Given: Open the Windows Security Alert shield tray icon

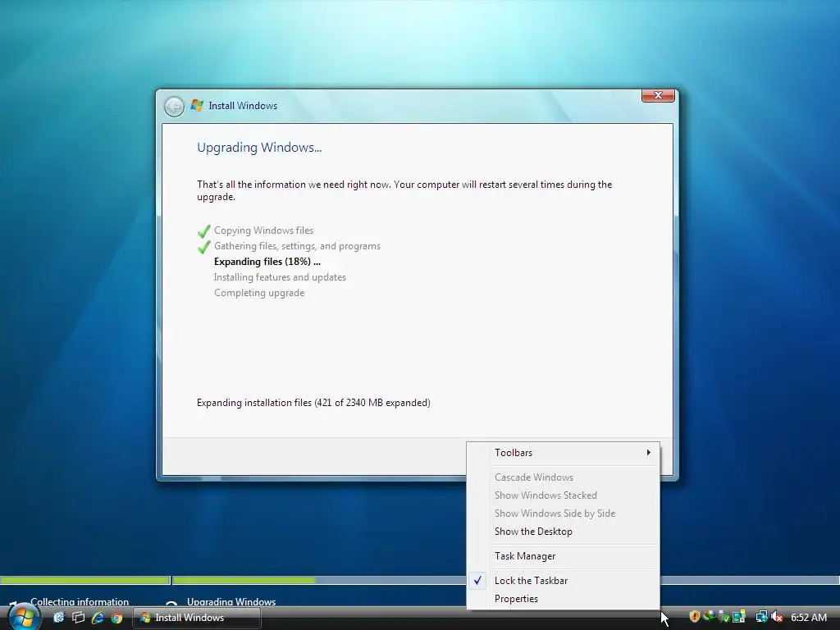Looking at the screenshot, I should pos(695,616).
